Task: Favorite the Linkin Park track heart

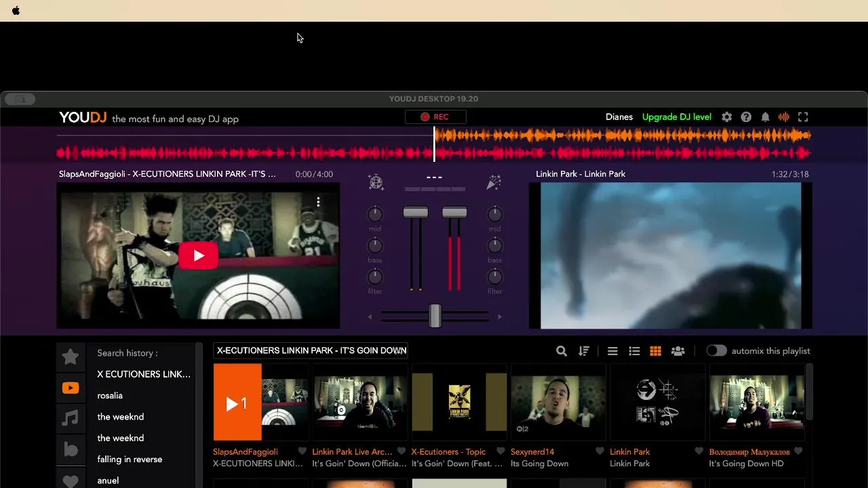Action: pyautogui.click(x=699, y=451)
